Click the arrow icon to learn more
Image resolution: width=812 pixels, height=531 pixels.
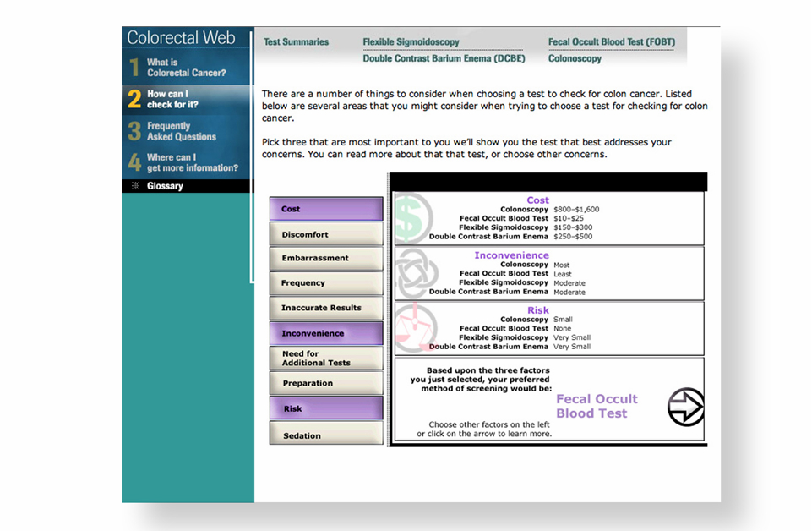point(685,407)
